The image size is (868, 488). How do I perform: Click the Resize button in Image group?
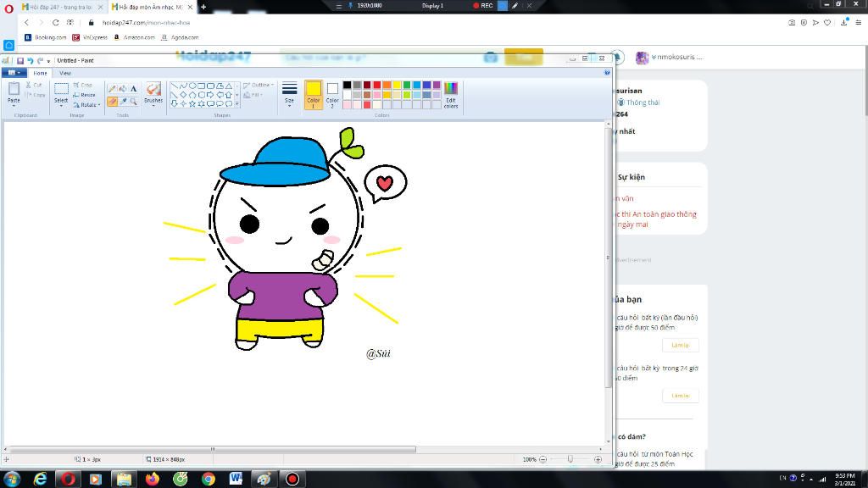tap(84, 95)
